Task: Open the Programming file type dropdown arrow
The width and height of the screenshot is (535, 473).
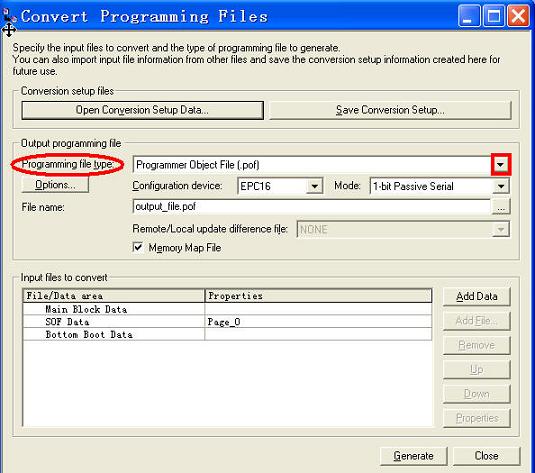Action: (x=500, y=165)
